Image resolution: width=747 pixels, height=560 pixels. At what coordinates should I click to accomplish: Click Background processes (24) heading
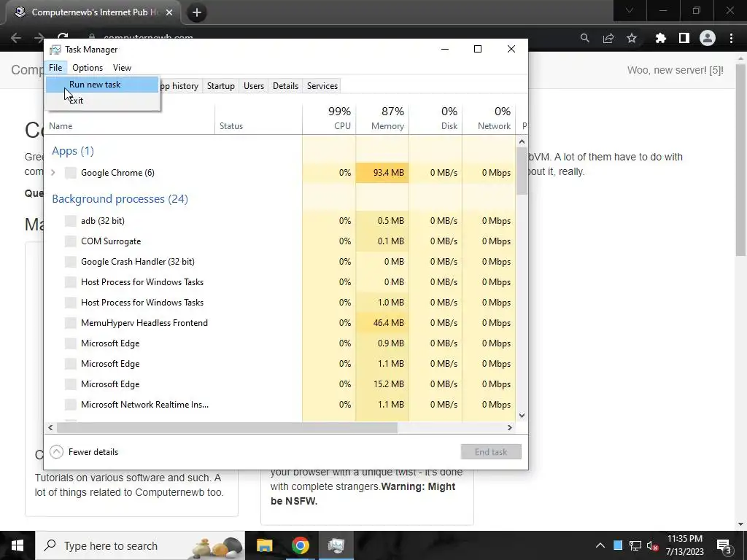click(120, 199)
